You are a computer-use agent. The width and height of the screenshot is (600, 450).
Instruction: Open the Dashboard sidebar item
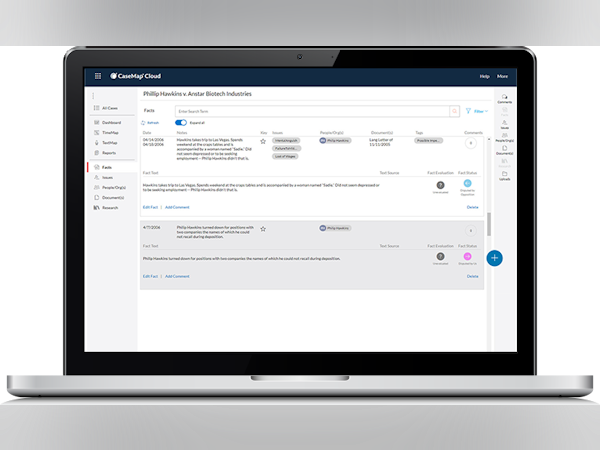108,122
